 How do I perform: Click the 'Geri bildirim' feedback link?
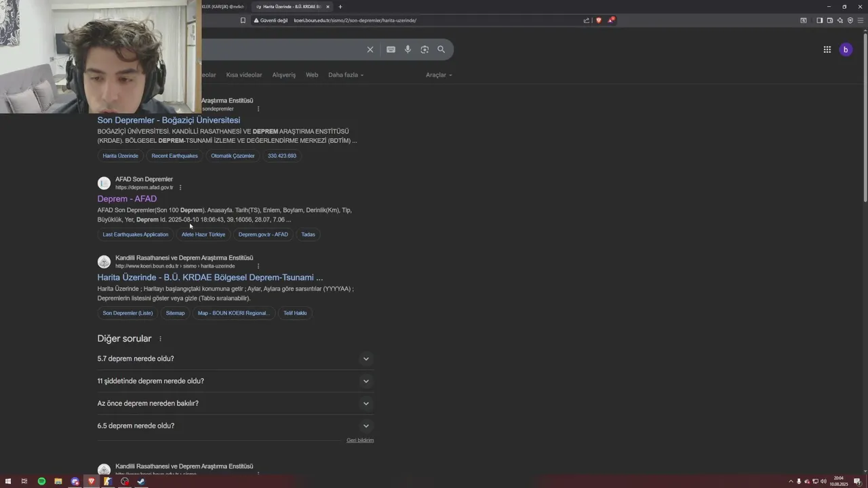coord(360,441)
